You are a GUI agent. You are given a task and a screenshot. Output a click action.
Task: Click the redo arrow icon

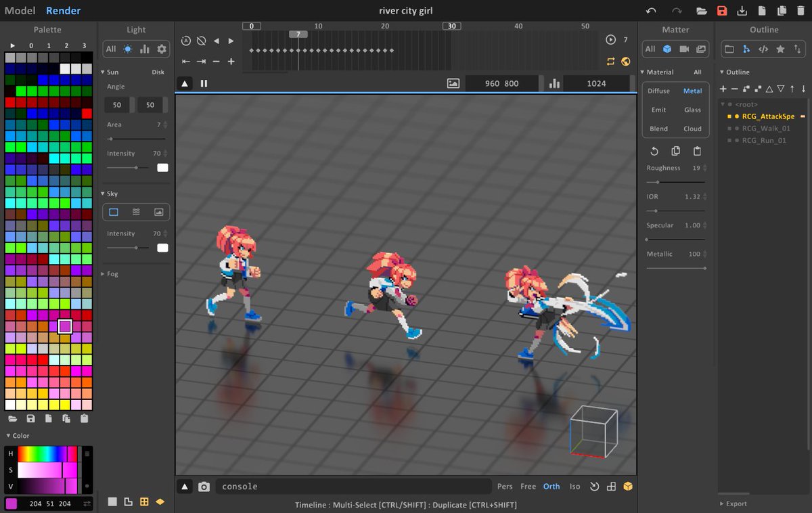(677, 11)
